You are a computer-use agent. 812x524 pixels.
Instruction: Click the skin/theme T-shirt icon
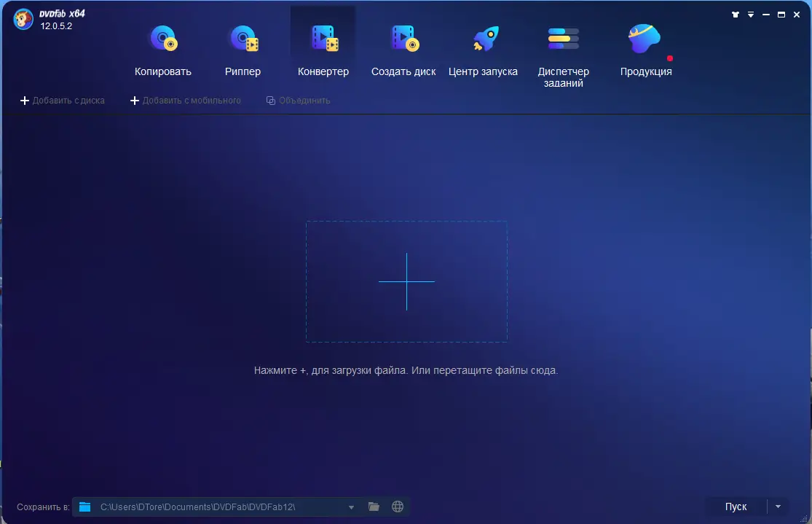[x=735, y=13]
